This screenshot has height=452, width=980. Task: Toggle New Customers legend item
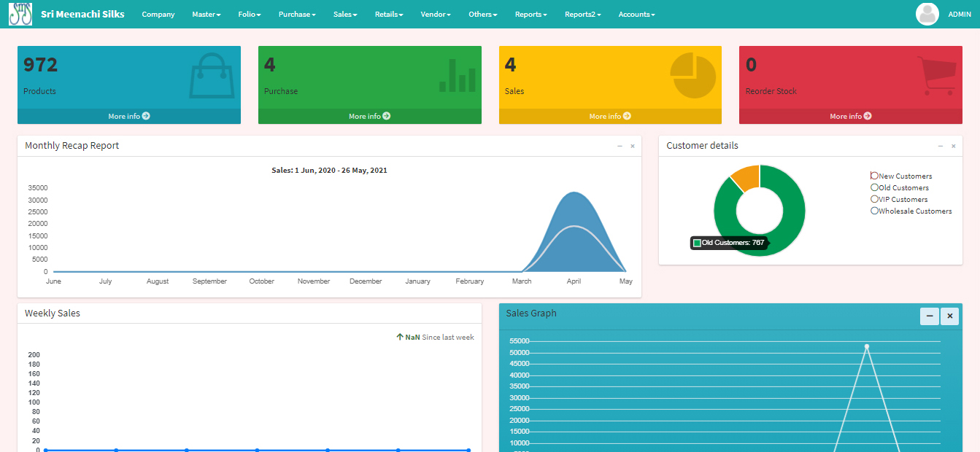click(901, 176)
